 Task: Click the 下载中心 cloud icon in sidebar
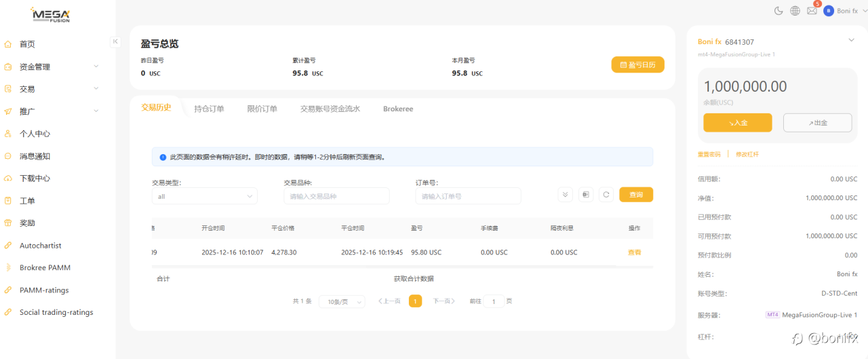coord(8,178)
